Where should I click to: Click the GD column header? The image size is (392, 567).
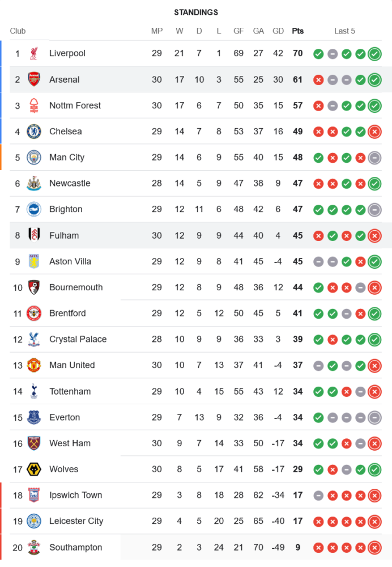pos(278,31)
